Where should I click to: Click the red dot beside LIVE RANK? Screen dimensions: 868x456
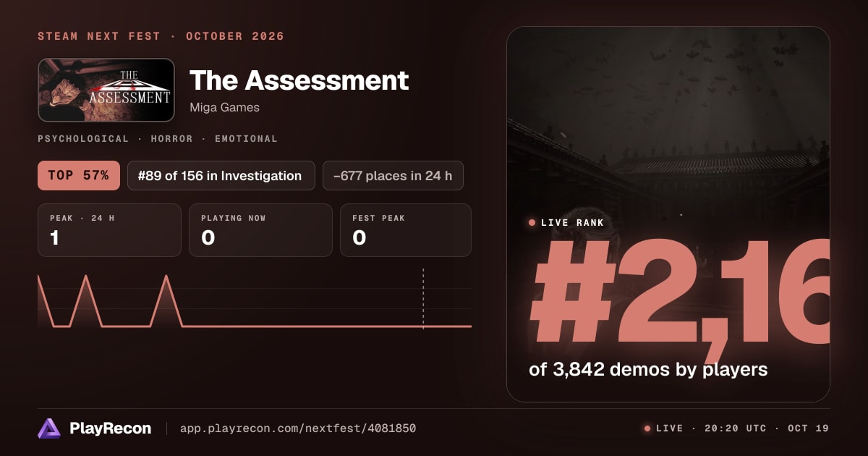(x=532, y=223)
